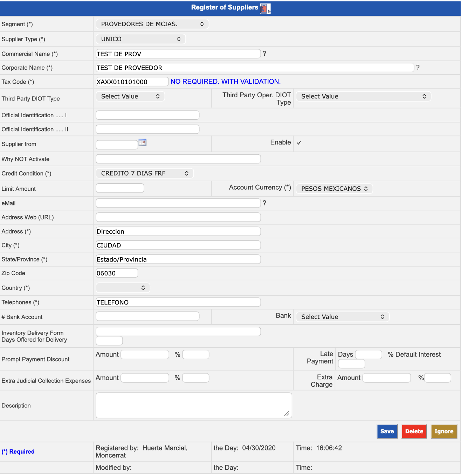The width and height of the screenshot is (461, 476).
Task: Select a value in Third Party DIOT Type
Action: 130,97
